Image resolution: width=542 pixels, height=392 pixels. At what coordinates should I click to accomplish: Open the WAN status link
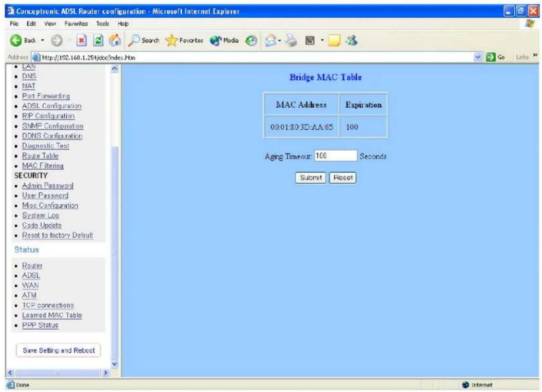(x=30, y=286)
